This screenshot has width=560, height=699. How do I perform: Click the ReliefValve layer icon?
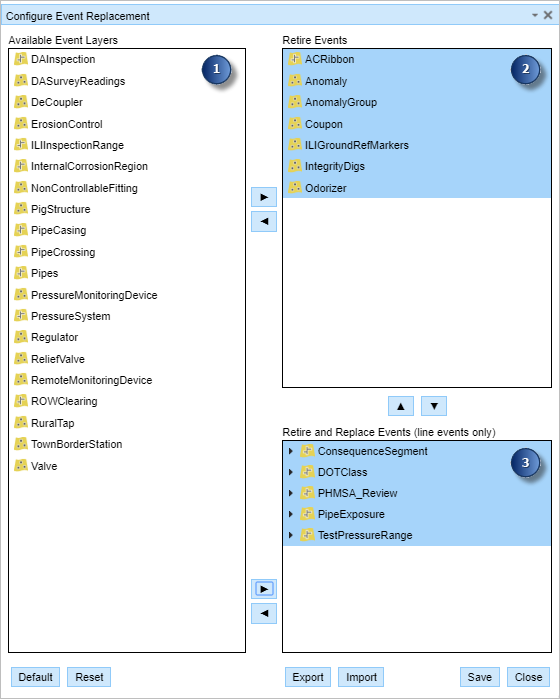[21, 358]
